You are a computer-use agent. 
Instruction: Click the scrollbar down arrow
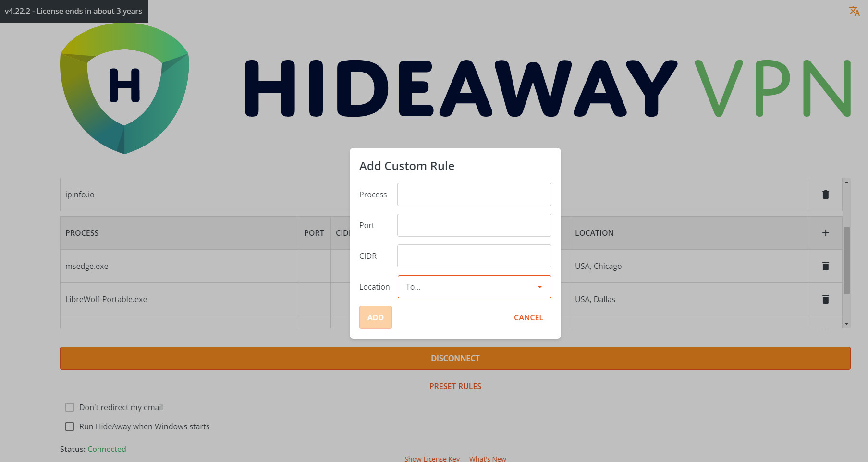(846, 324)
